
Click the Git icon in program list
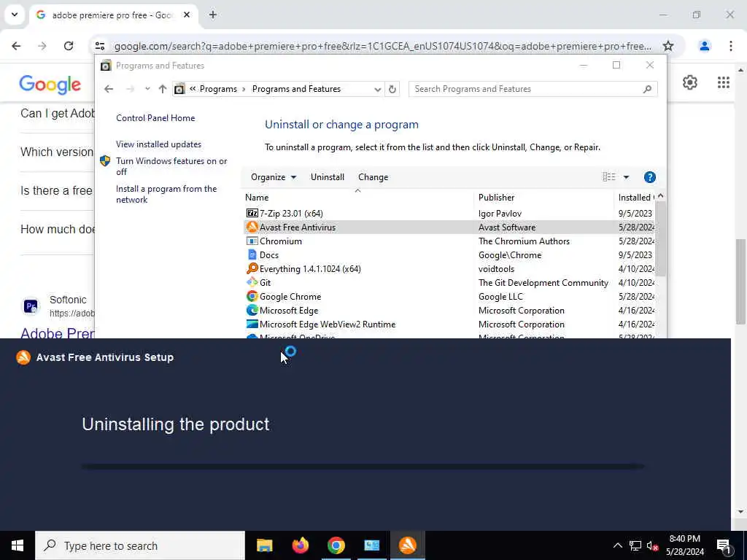252,282
